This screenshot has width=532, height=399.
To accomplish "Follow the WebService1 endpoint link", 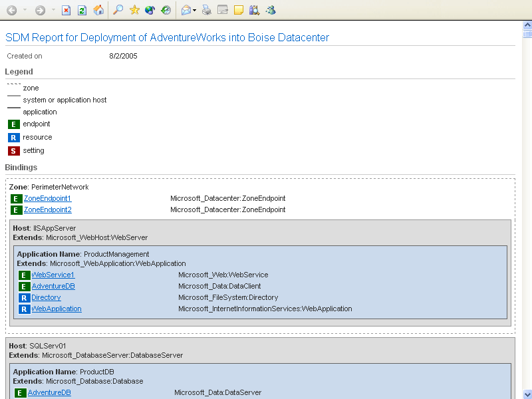I will (x=53, y=275).
